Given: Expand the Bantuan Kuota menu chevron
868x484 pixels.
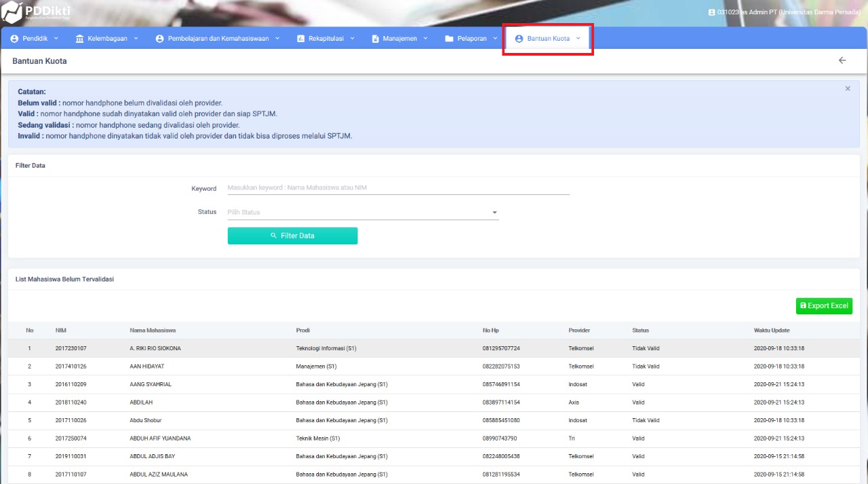Looking at the screenshot, I should 578,39.
